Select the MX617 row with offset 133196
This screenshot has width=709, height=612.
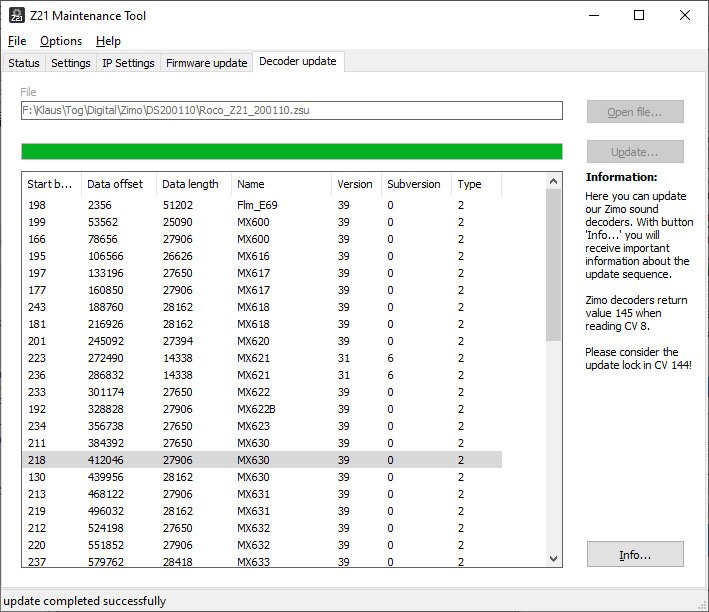262,273
